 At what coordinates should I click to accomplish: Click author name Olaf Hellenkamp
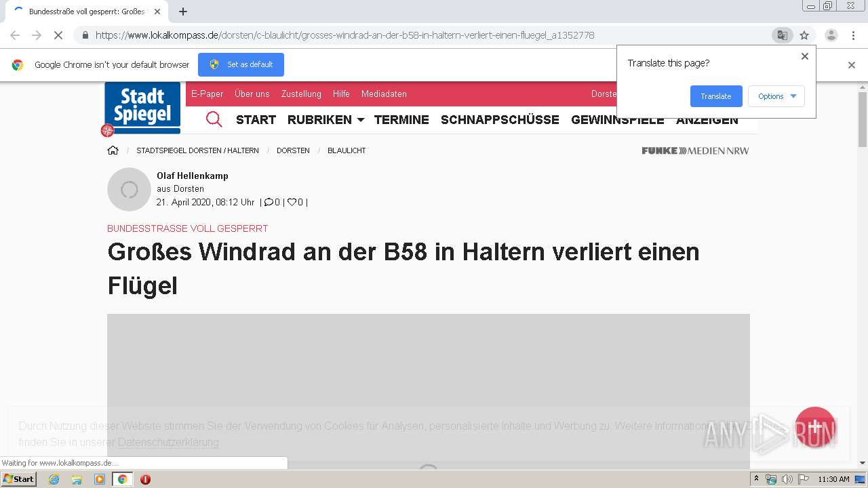[x=193, y=176]
